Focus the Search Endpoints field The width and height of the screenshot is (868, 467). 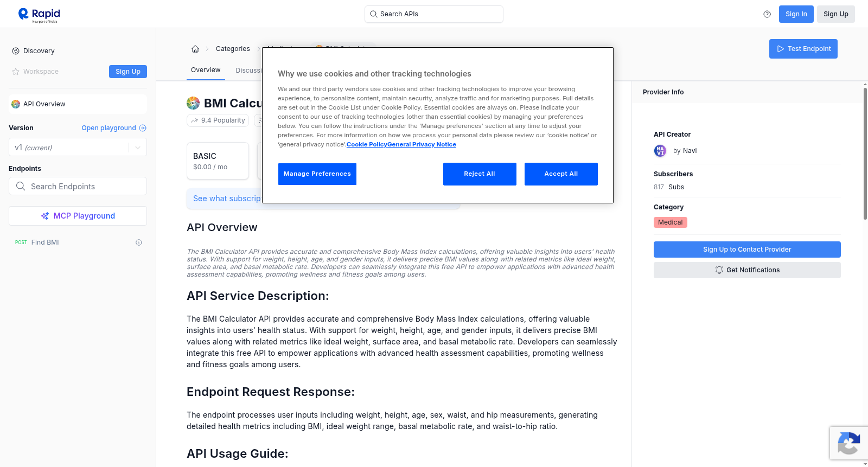point(78,186)
